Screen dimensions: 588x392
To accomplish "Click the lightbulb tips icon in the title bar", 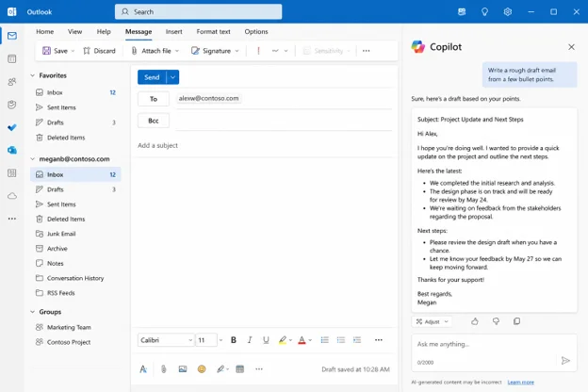I will (484, 12).
